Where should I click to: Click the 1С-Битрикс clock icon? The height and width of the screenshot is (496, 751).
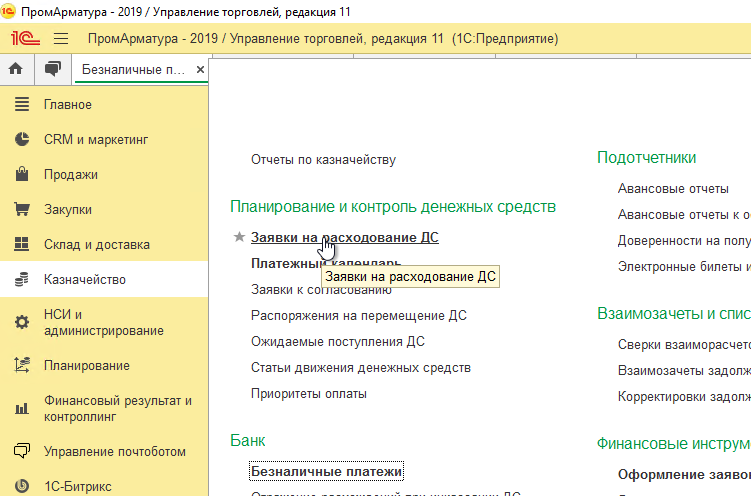click(22, 486)
